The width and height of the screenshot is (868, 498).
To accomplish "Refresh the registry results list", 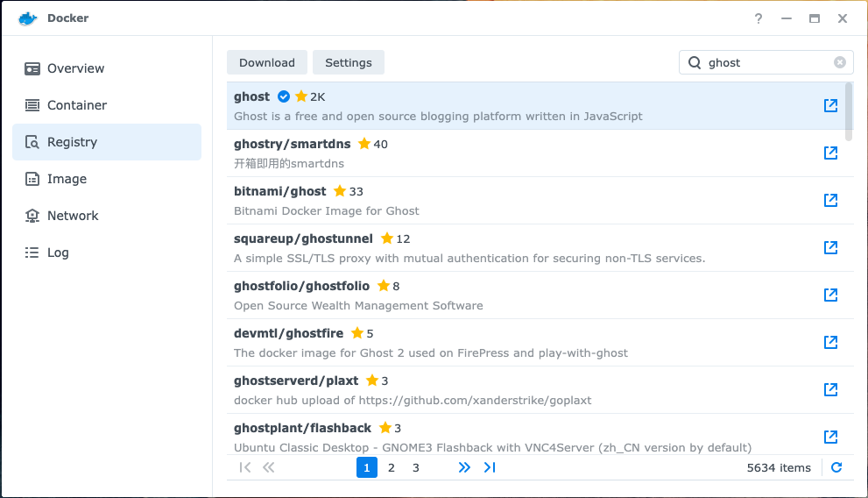I will 836,467.
